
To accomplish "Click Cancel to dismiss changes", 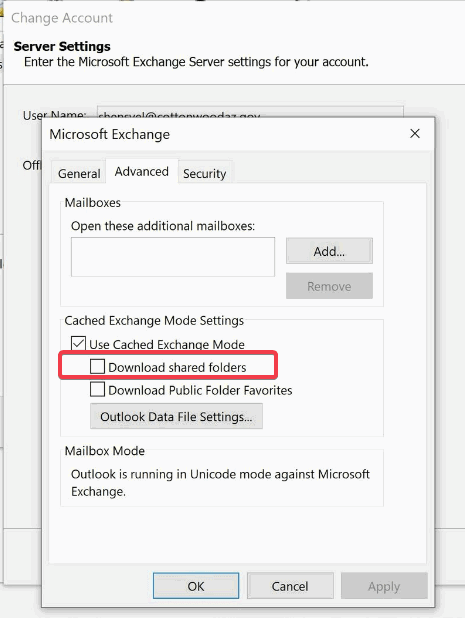I will point(290,586).
